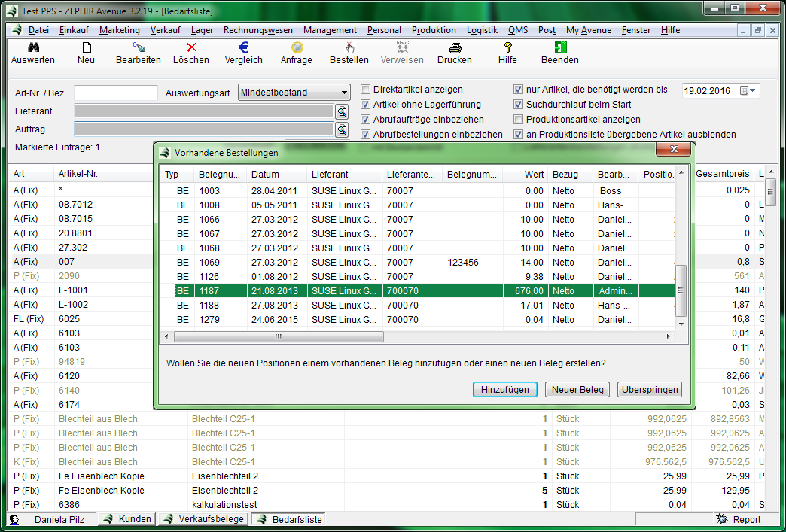Click the Anfrage toolbar icon
The image size is (786, 532).
coord(297,47)
